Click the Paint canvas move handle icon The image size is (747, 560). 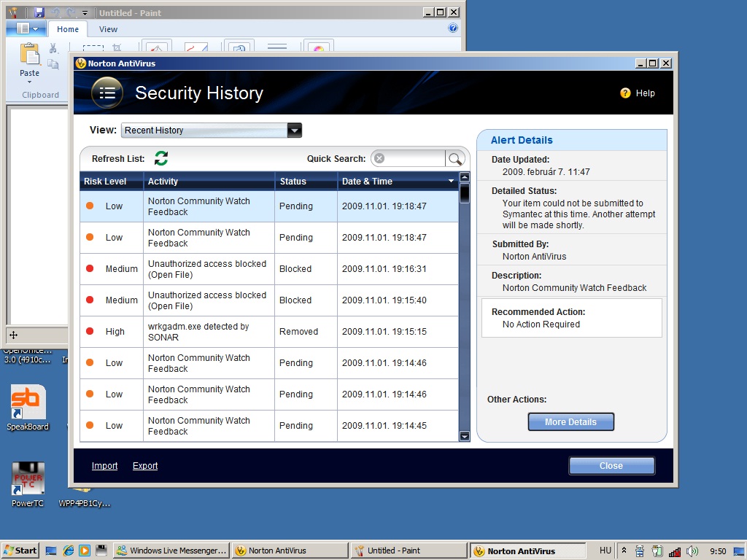[x=13, y=335]
